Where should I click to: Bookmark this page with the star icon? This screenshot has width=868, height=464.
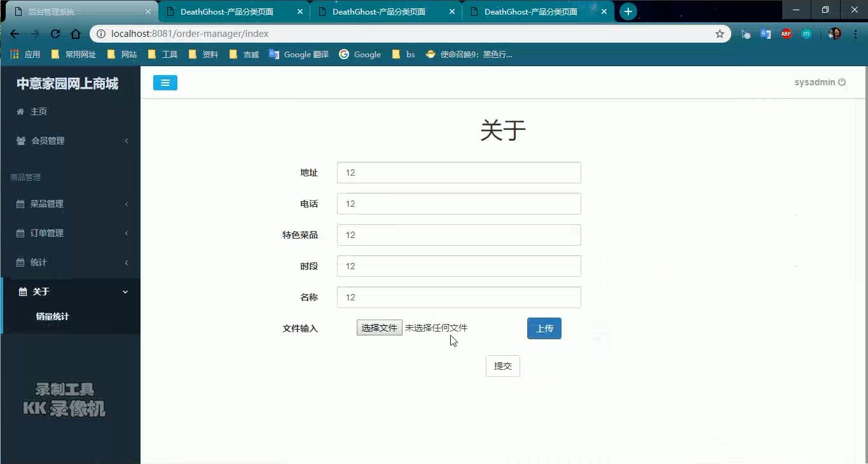[720, 34]
